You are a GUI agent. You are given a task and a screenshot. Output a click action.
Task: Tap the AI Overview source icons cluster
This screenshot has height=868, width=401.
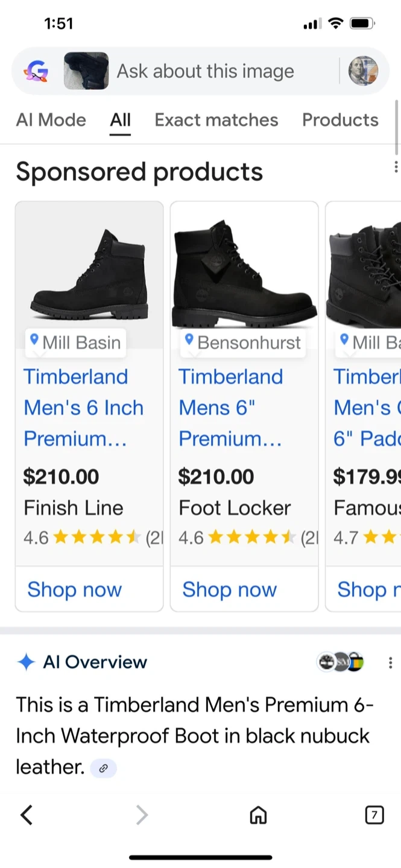tap(341, 662)
